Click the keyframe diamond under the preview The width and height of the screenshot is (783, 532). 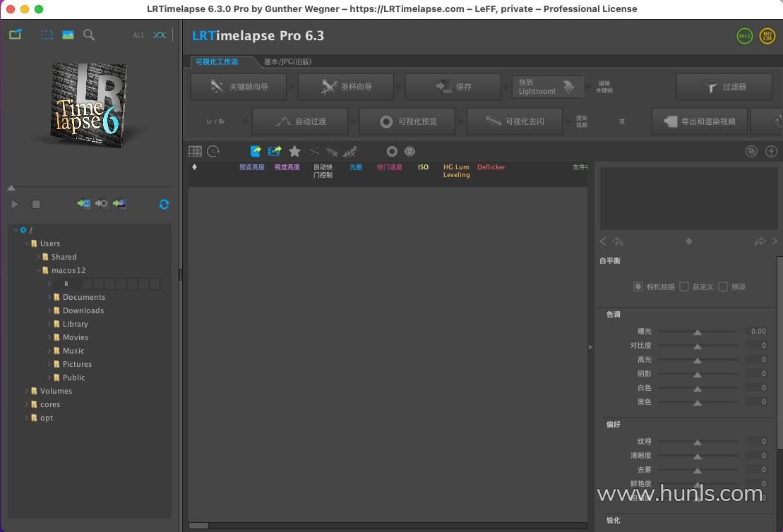click(x=689, y=241)
